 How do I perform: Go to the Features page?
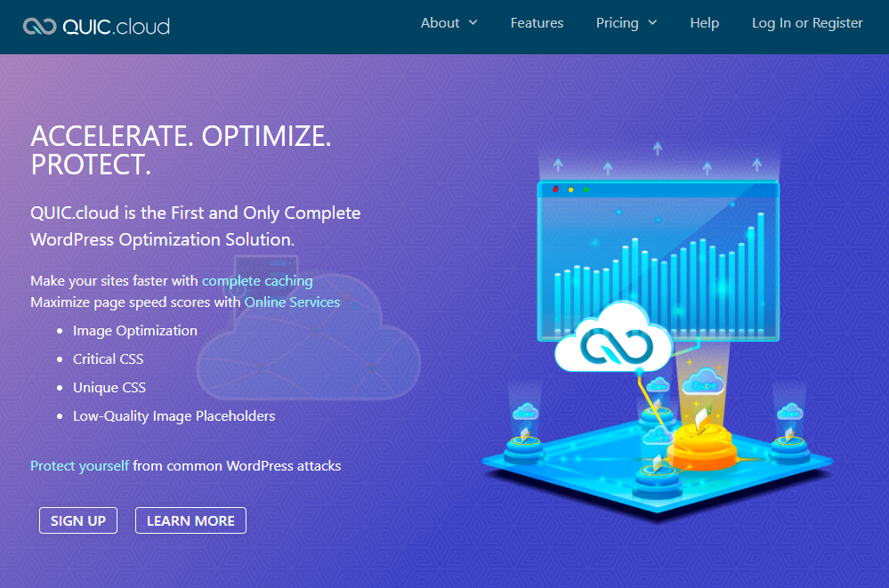point(537,22)
